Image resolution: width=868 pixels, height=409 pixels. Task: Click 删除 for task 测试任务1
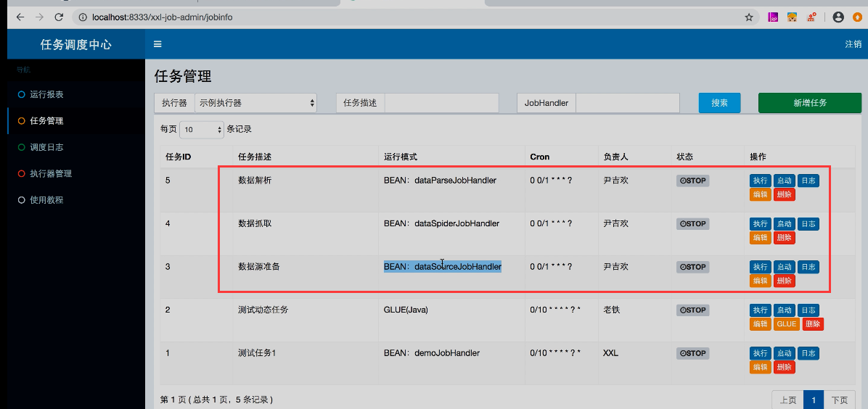pyautogui.click(x=784, y=367)
